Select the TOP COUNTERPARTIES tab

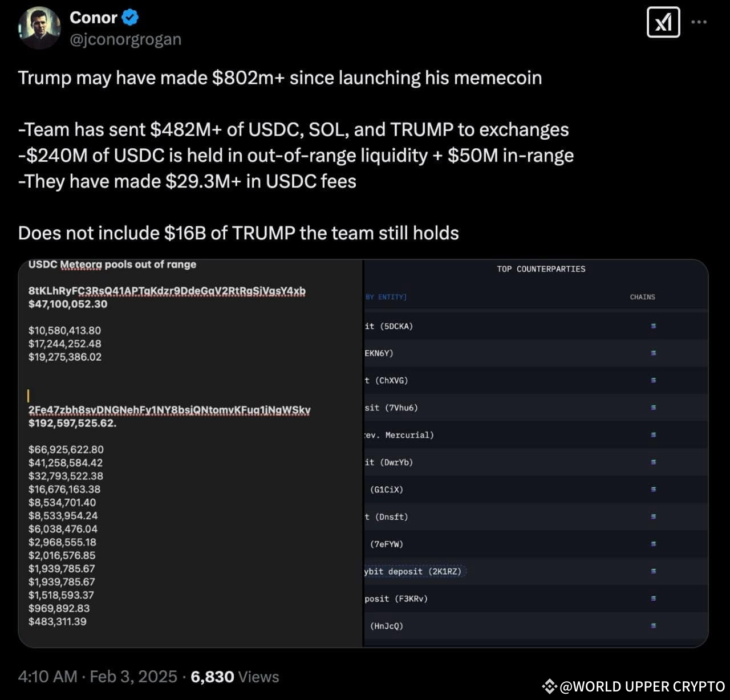540,268
